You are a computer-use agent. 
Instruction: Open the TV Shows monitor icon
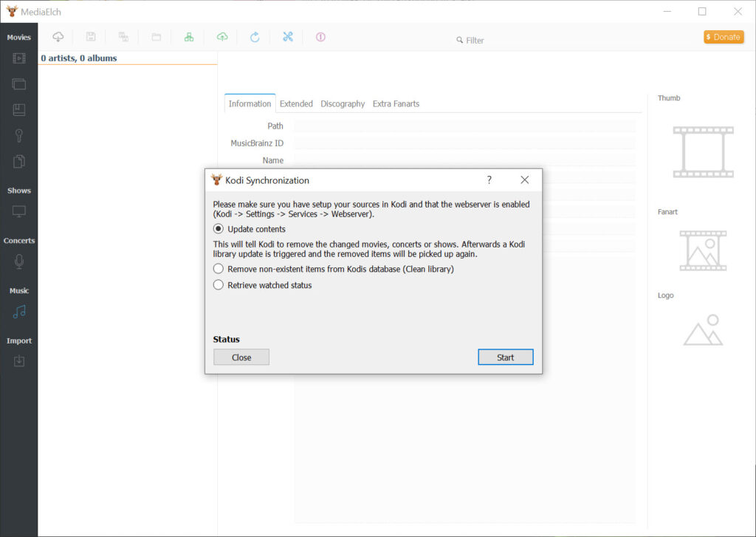pos(18,211)
